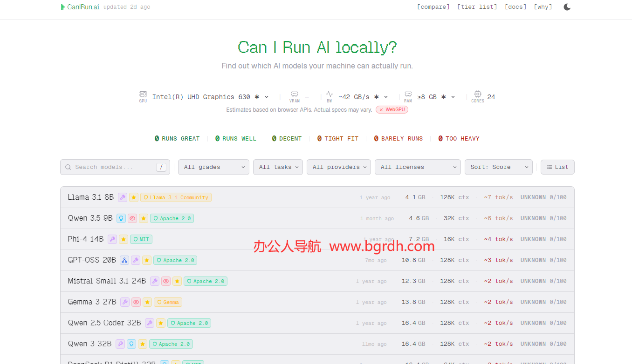The height and width of the screenshot is (364, 632).
Task: Click the star icon on Llama 3.1 8B
Action: click(x=134, y=197)
